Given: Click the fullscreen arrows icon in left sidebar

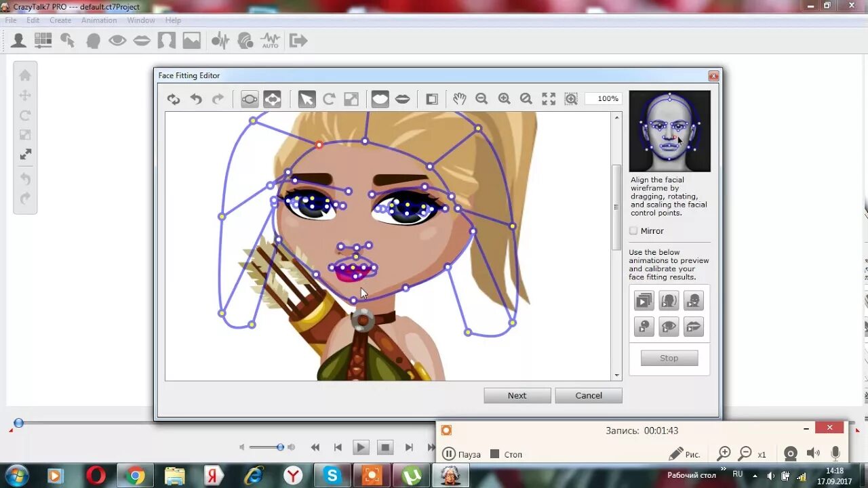Looking at the screenshot, I should (25, 155).
